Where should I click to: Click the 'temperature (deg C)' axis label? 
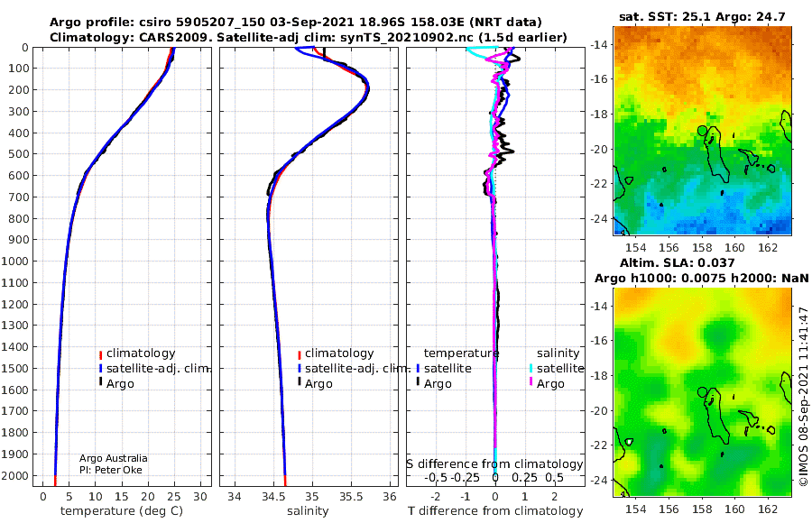(122, 511)
